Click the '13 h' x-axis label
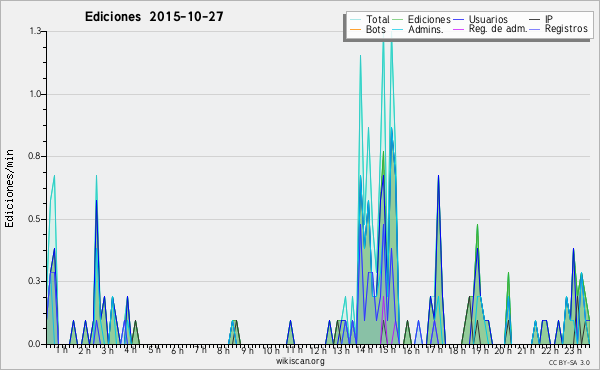600x370 pixels. tap(341, 350)
